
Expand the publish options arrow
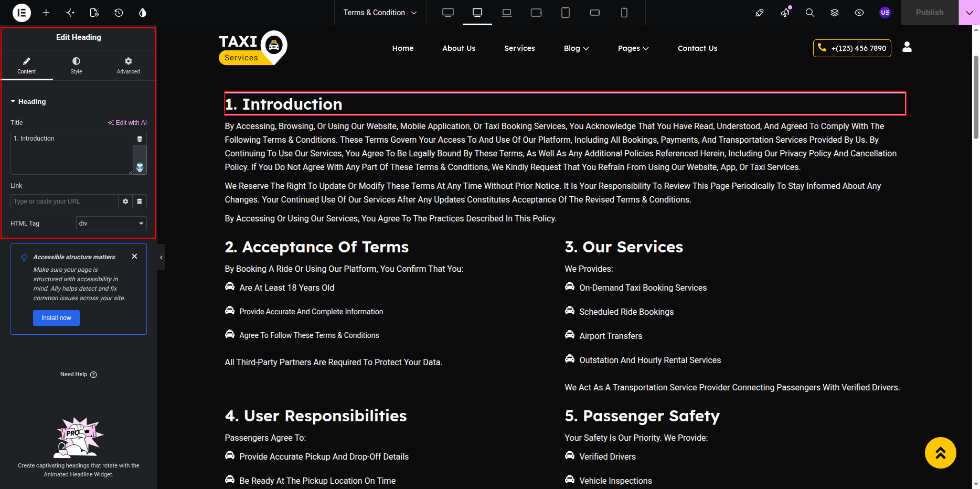[x=969, y=13]
